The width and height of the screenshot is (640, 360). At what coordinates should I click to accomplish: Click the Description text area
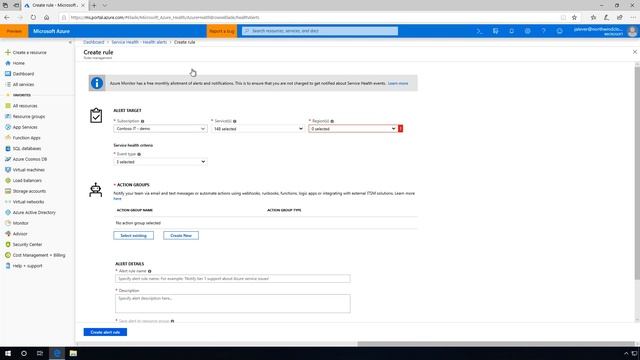point(233,304)
